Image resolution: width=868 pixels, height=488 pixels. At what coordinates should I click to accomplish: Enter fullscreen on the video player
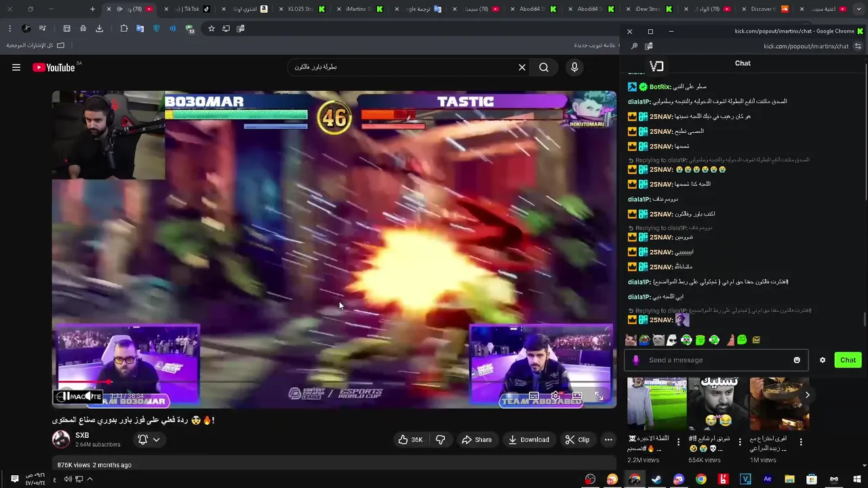click(599, 396)
